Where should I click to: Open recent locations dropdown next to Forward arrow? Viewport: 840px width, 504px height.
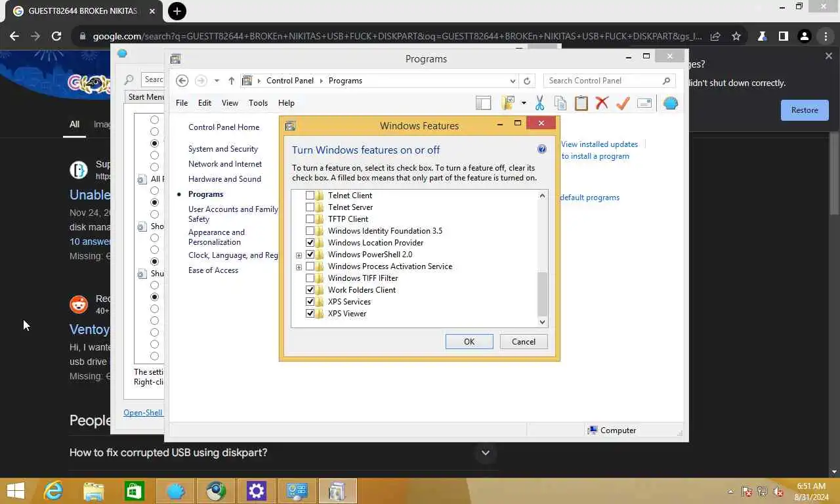217,81
